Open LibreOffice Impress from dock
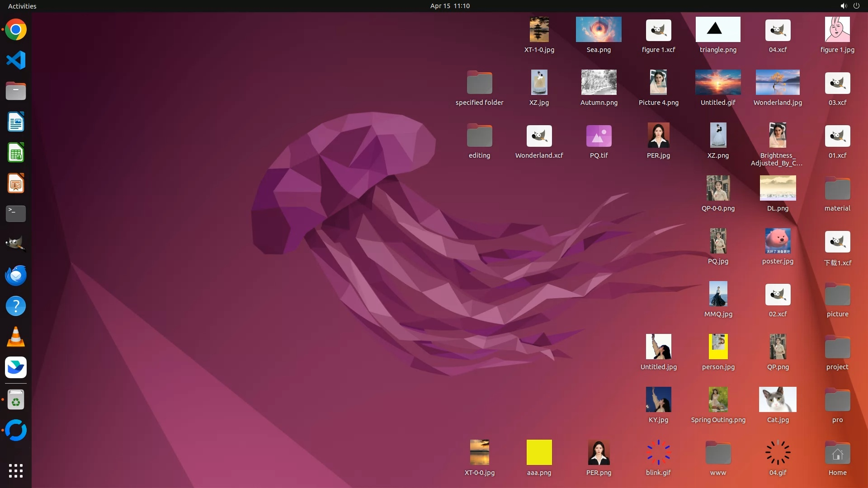 click(x=16, y=183)
